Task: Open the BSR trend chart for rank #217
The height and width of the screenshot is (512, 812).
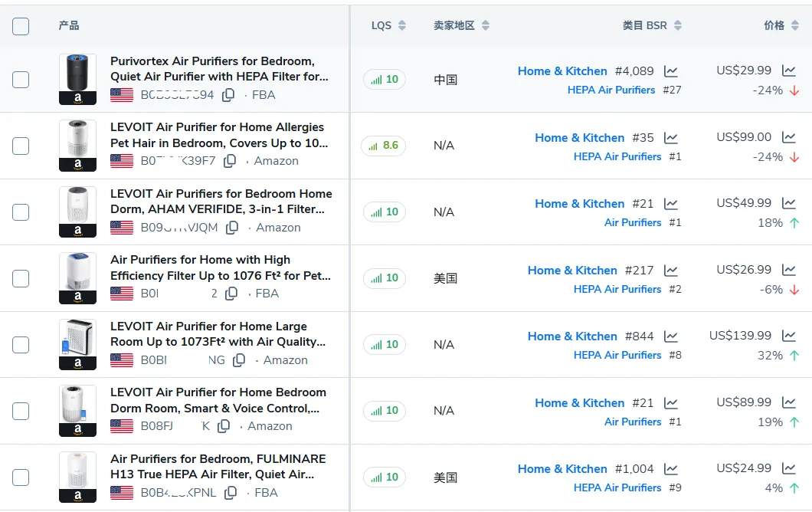Action: [x=671, y=271]
